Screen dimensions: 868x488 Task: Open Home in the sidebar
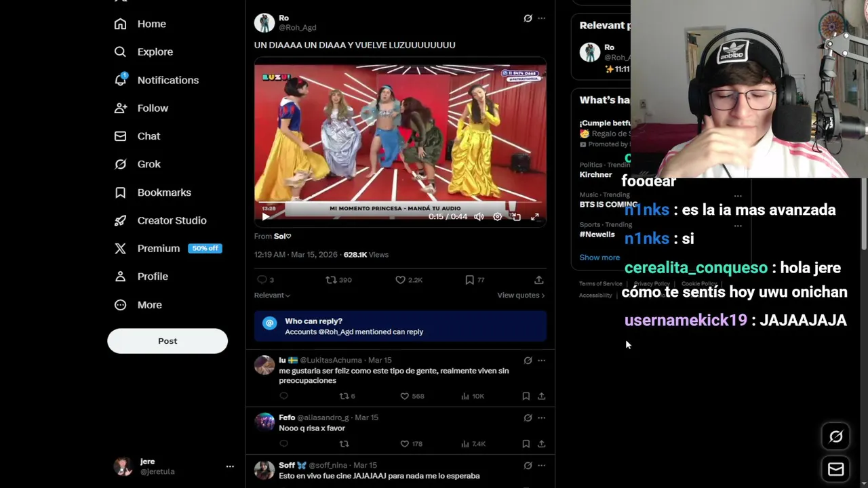tap(140, 24)
